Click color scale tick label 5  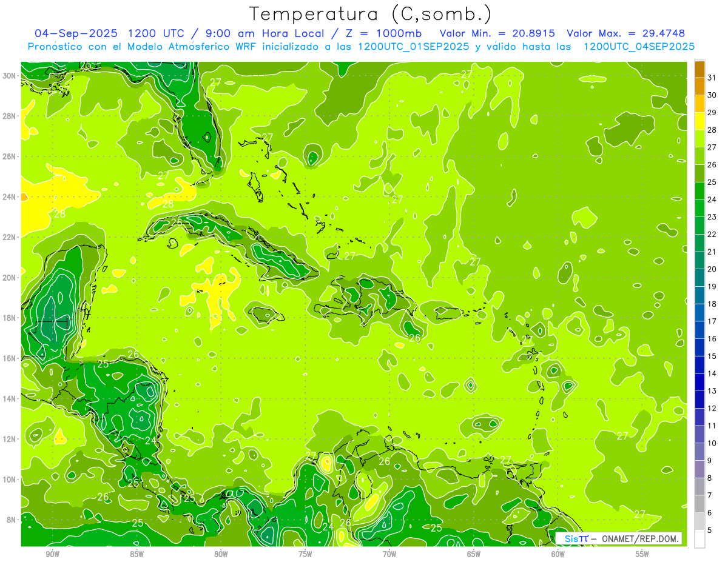point(710,530)
